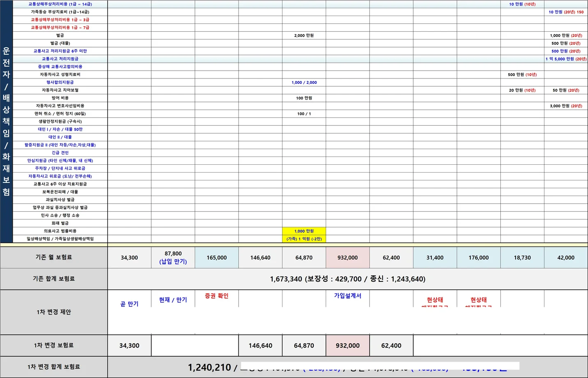The height and width of the screenshot is (378, 588).
Task: Select the 500 만원 (10년) cell
Action: (x=522, y=74)
